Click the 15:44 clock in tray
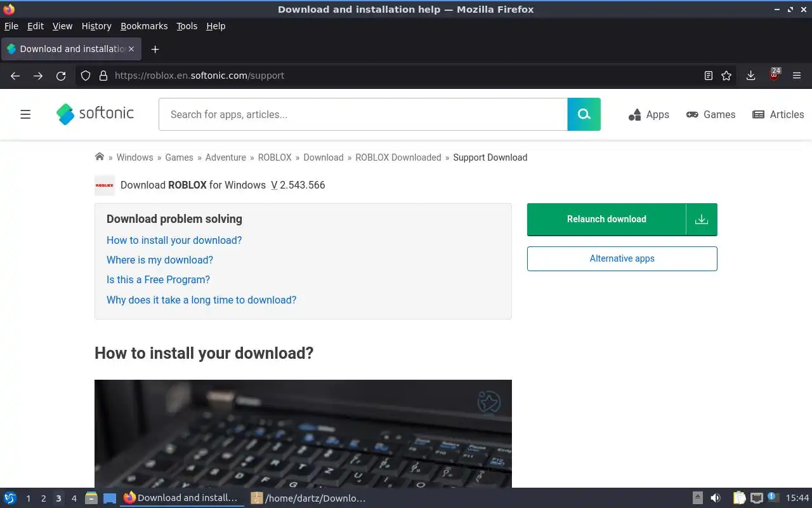This screenshot has width=812, height=508. (x=797, y=498)
